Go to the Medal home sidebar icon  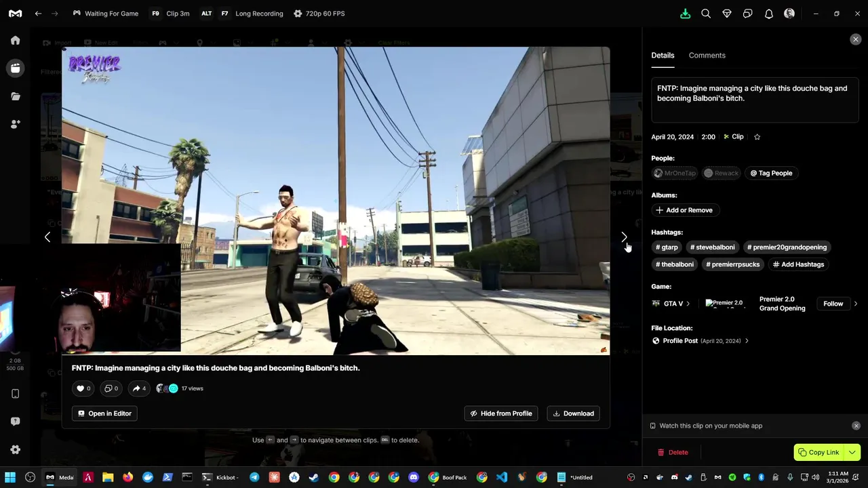point(15,40)
